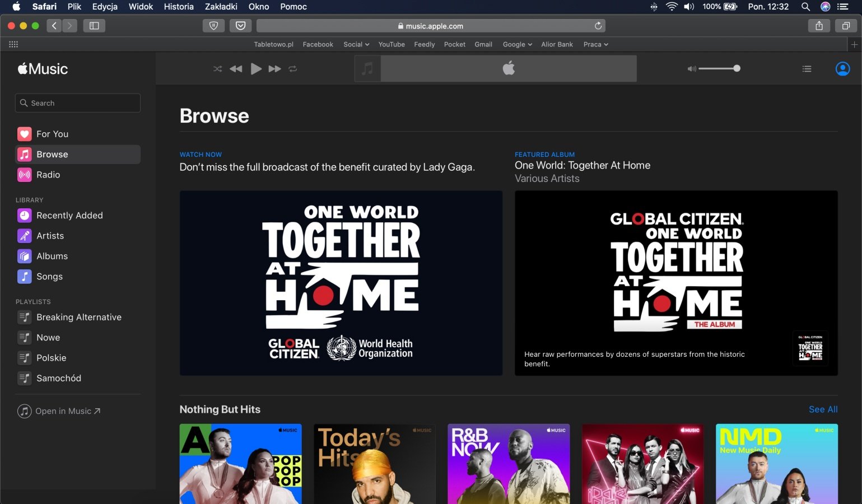Open the Facebook bookmark
Image resolution: width=862 pixels, height=504 pixels.
click(318, 44)
